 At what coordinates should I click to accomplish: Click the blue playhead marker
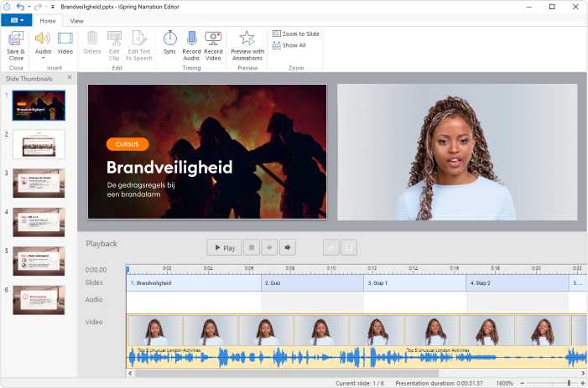coord(127,270)
